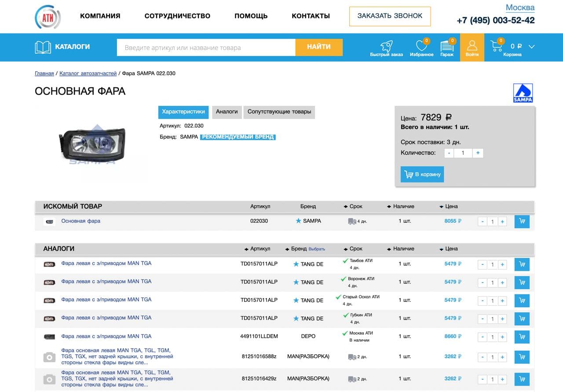
Task: Sort analogs by Цена column
Action: [448, 249]
